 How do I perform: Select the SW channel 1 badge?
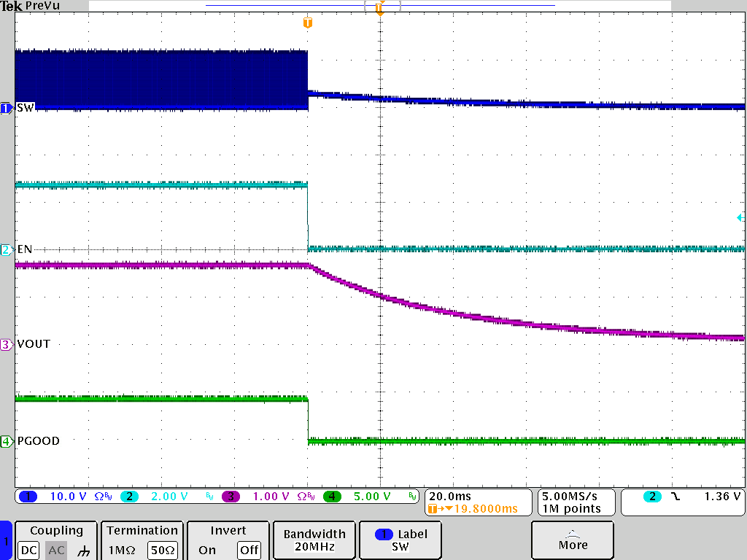coord(7,108)
